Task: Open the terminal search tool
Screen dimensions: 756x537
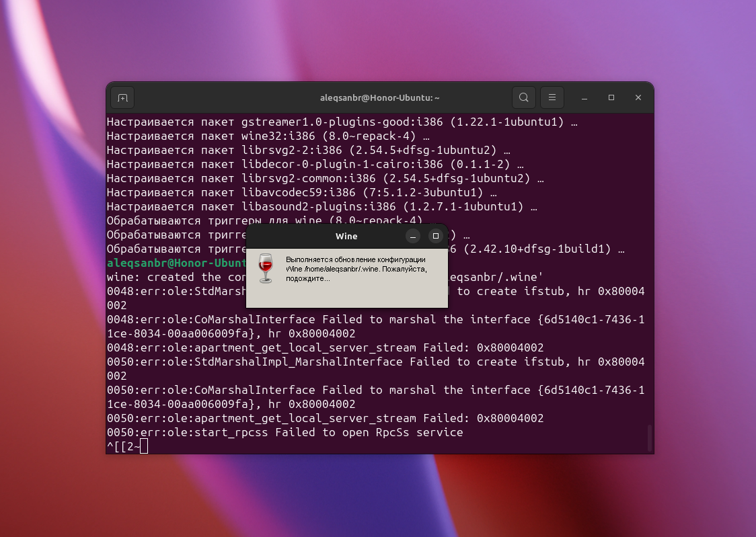Action: (523, 97)
